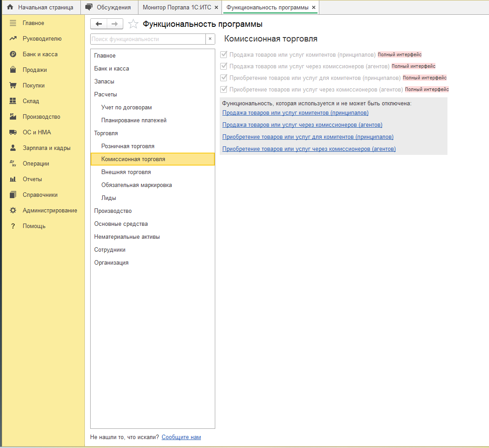489x448 pixels.
Task: Go back with the left arrow button
Action: pos(99,24)
